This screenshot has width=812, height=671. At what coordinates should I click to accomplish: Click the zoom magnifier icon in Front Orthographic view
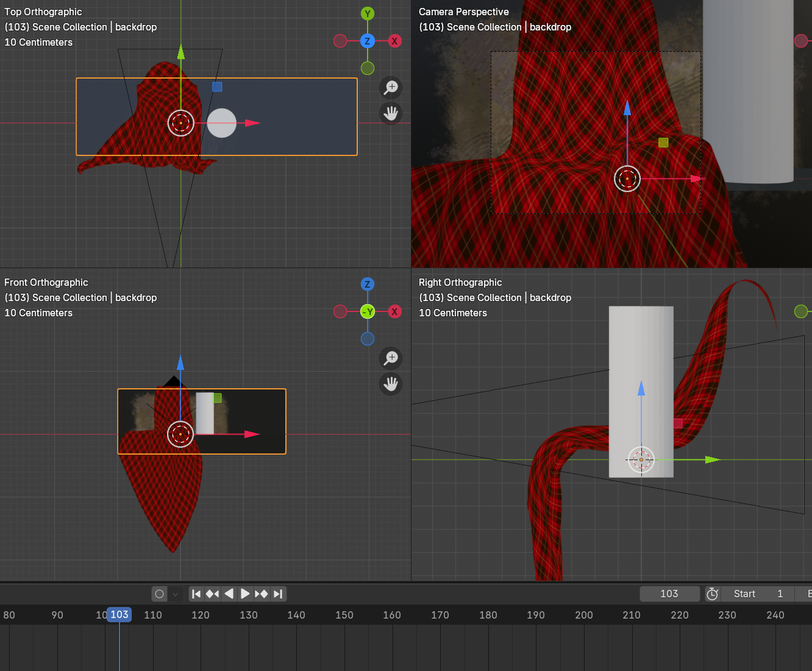(x=391, y=358)
